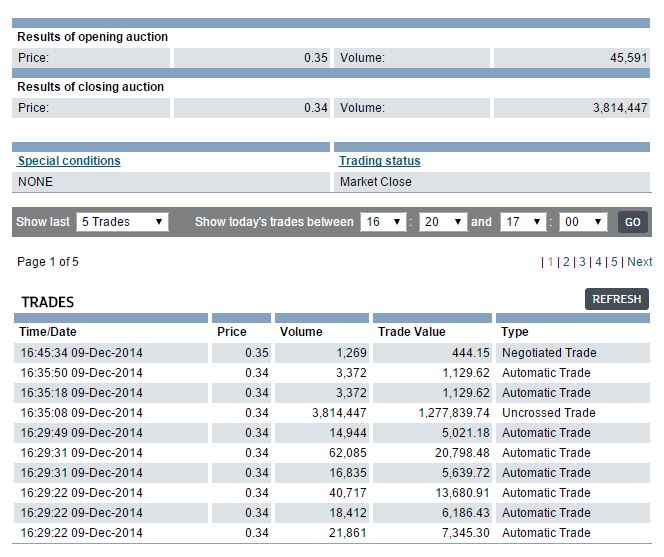Jump to page 5 of trades
The height and width of the screenshot is (557, 664).
614,262
